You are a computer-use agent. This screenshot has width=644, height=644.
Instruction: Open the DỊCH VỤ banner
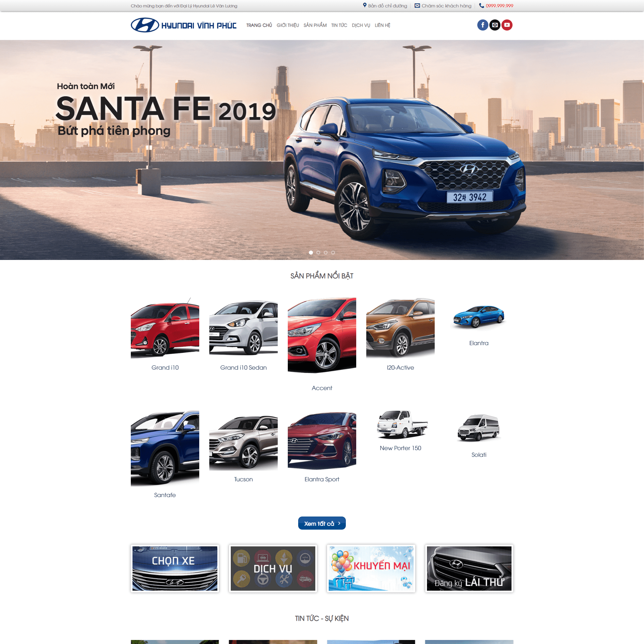point(273,569)
